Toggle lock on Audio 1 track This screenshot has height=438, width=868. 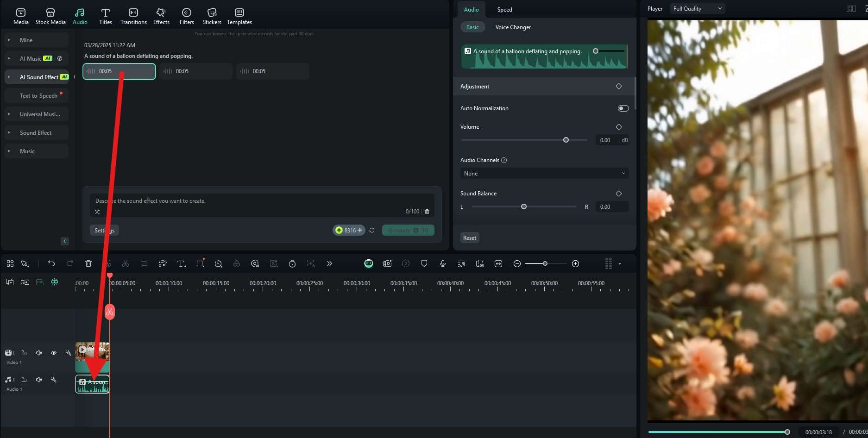tap(24, 380)
